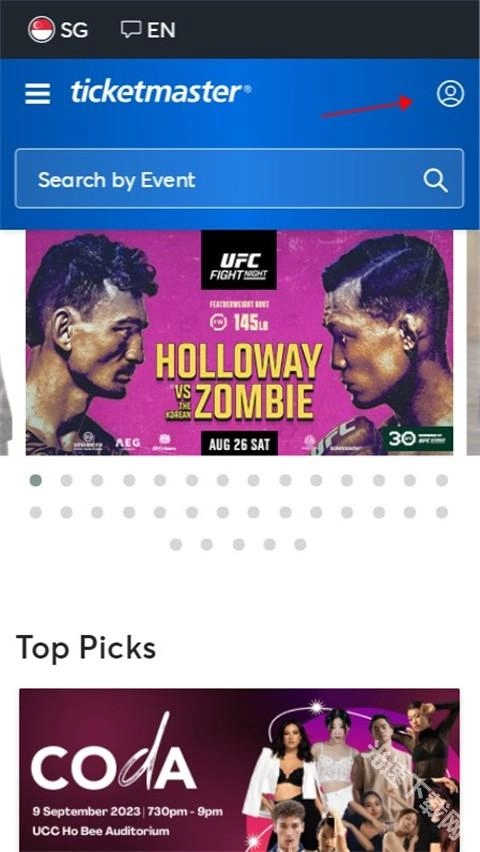This screenshot has height=852, width=480.
Task: Select last dot in first carousel row
Action: point(442,480)
